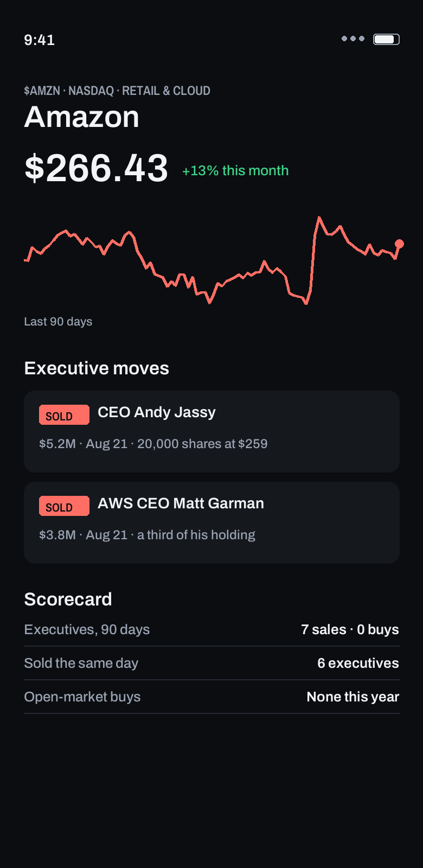The height and width of the screenshot is (868, 423).
Task: Open the Sold the same day row
Action: click(x=211, y=663)
